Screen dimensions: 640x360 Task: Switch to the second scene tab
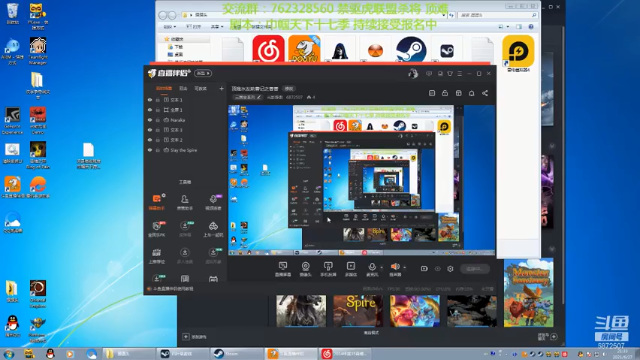[183, 89]
